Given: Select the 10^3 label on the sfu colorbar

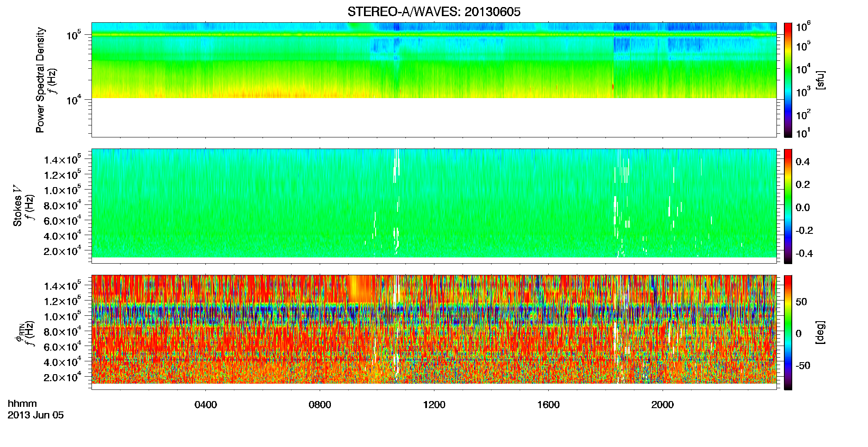Looking at the screenshot, I should tap(803, 91).
